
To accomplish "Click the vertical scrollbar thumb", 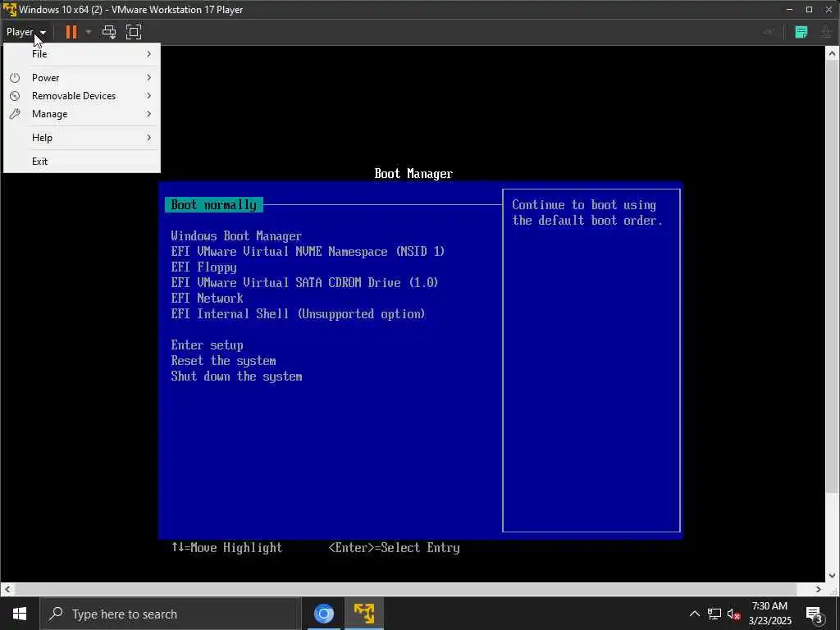I will pyautogui.click(x=832, y=277).
